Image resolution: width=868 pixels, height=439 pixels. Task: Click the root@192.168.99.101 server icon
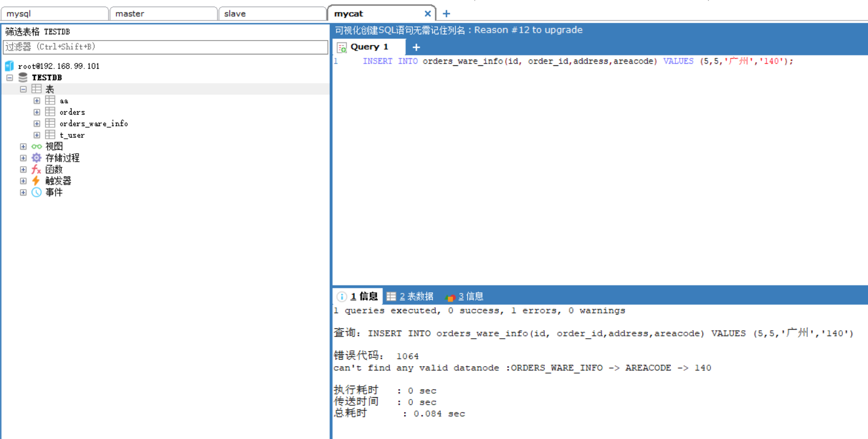pyautogui.click(x=9, y=66)
